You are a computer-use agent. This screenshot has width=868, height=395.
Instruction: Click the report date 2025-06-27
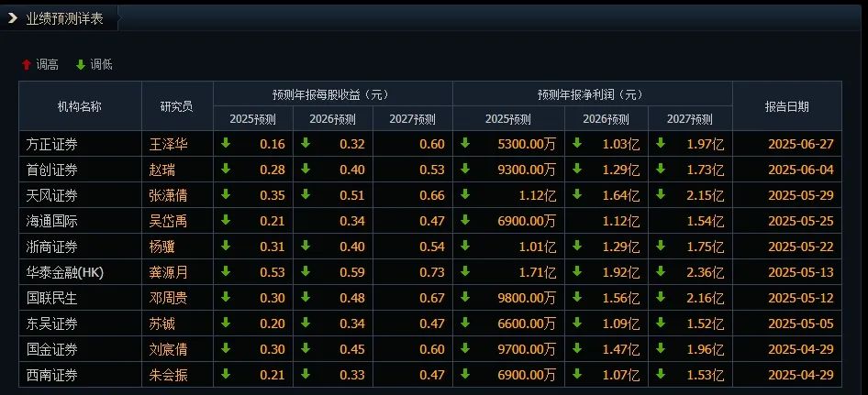(800, 145)
